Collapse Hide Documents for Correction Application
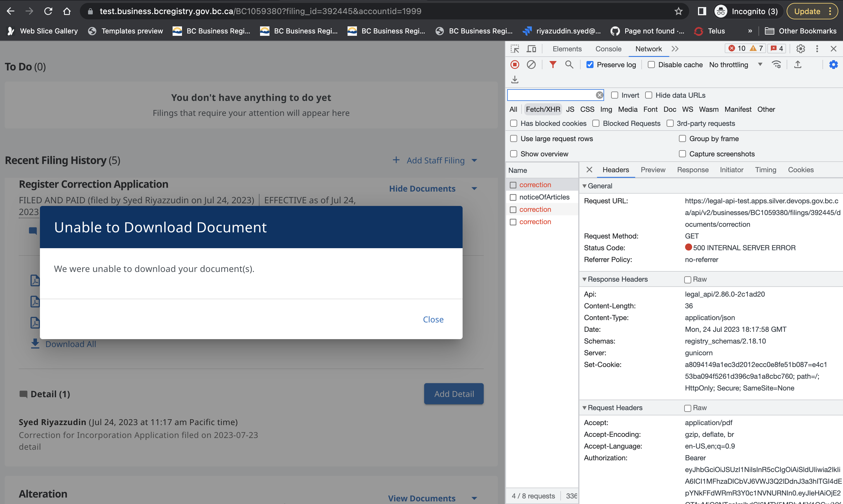 (433, 189)
